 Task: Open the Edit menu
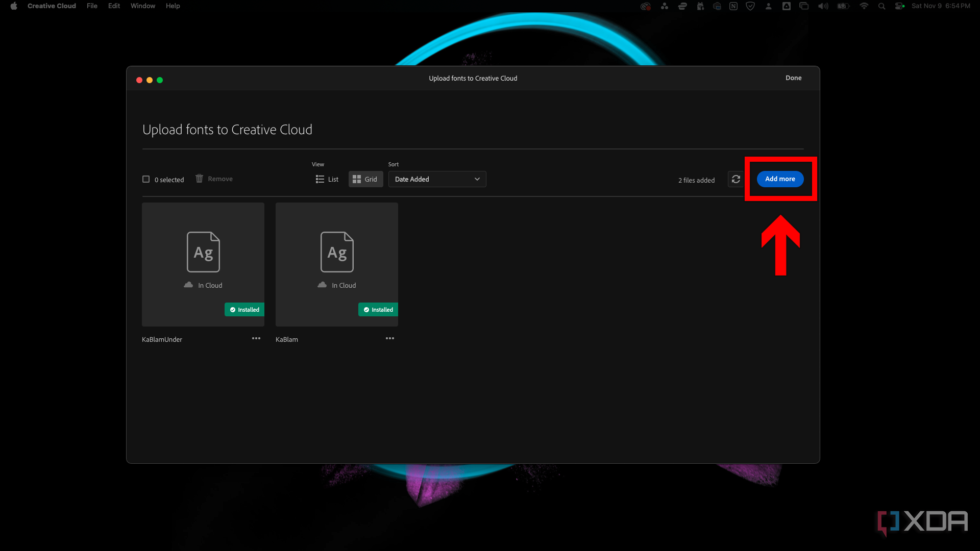[x=114, y=6]
